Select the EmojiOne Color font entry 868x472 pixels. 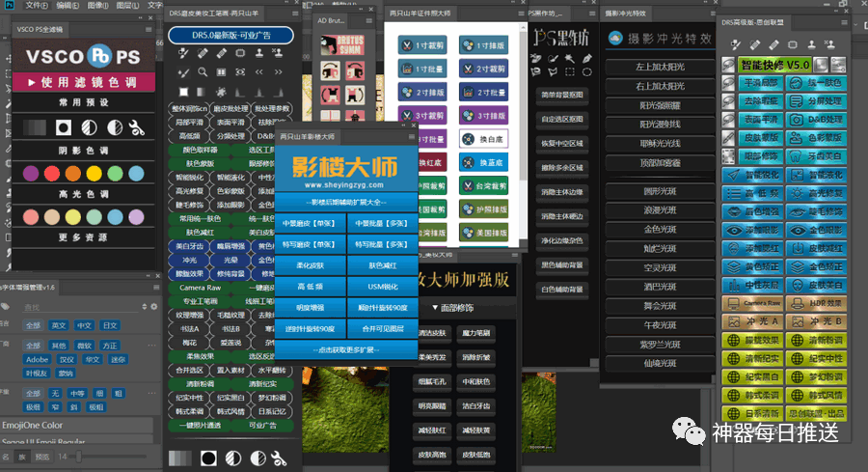[x=76, y=425]
